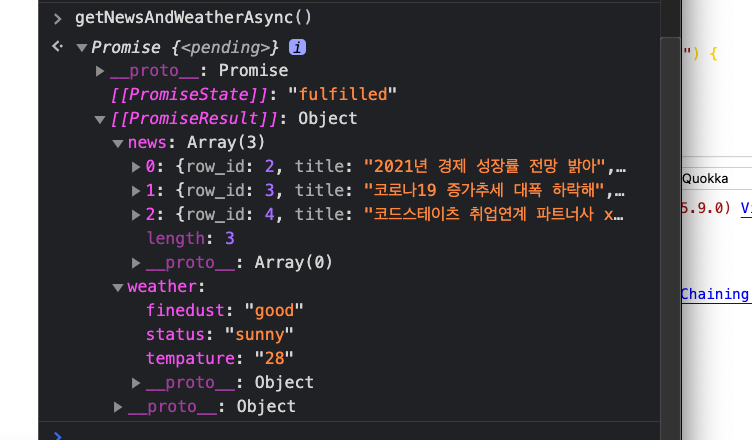Select the length: 3 property row
Screen dimensions: 752x440
tap(190, 238)
